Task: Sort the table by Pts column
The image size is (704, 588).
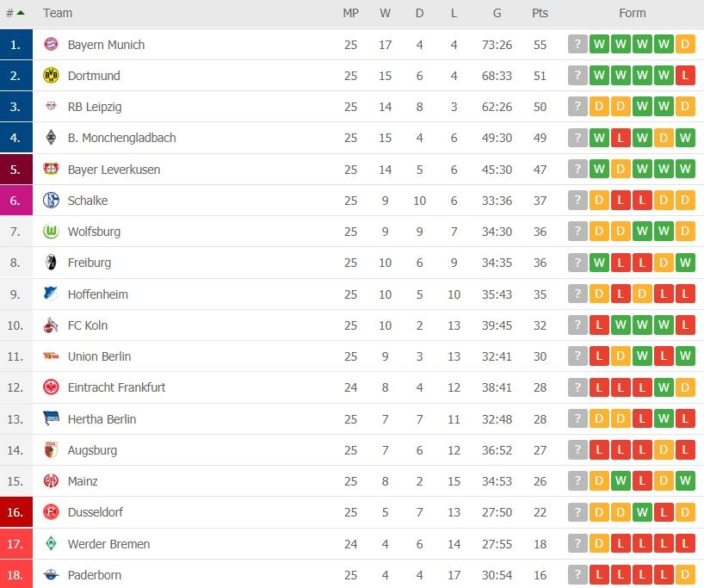Action: (540, 13)
